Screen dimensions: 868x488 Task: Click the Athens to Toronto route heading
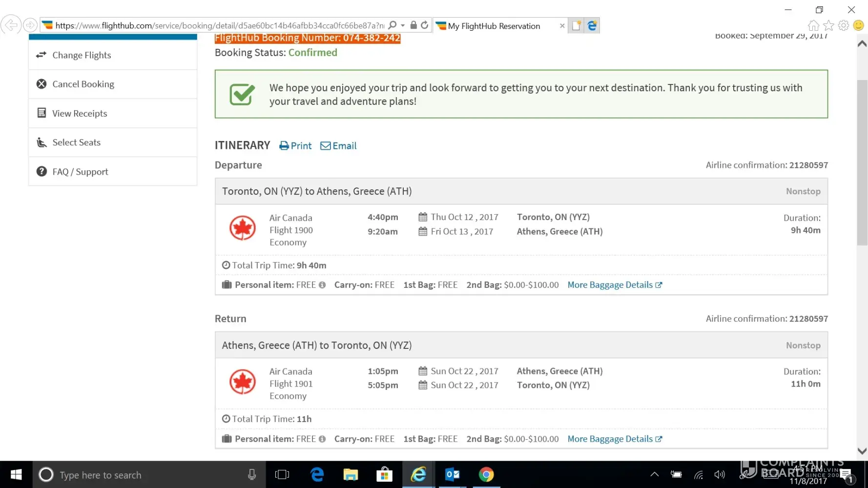coord(317,346)
